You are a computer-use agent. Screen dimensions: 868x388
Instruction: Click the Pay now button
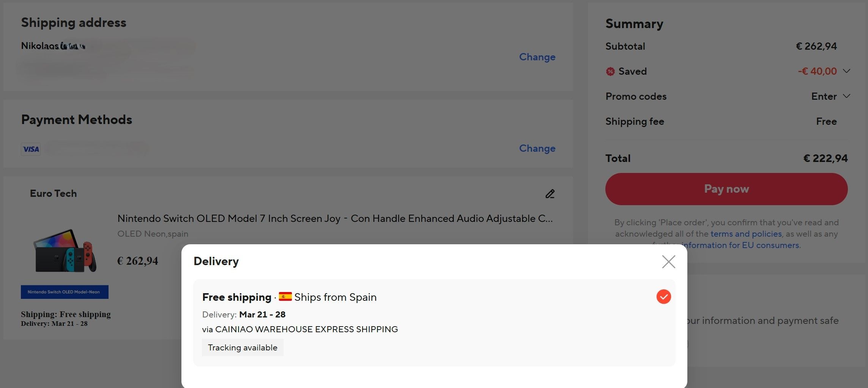[x=726, y=189]
